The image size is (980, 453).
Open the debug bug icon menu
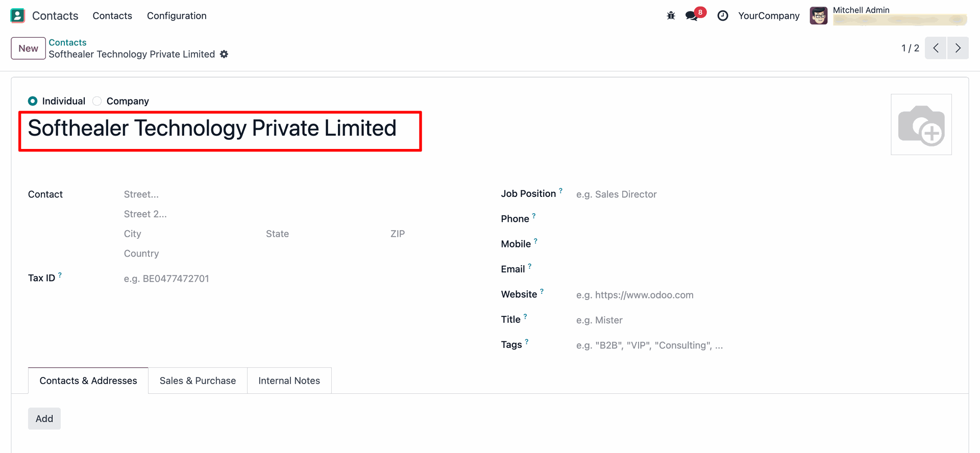671,16
